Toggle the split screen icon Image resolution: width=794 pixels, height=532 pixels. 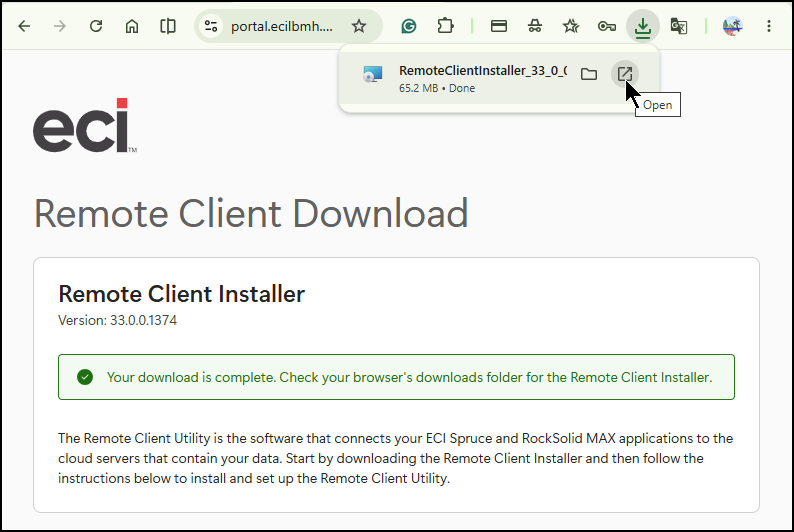(168, 26)
